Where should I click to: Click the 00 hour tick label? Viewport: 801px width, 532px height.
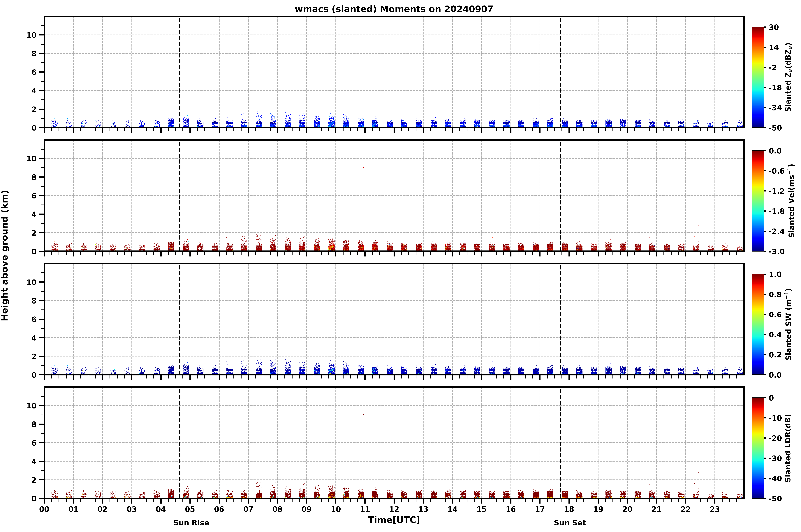pos(44,509)
